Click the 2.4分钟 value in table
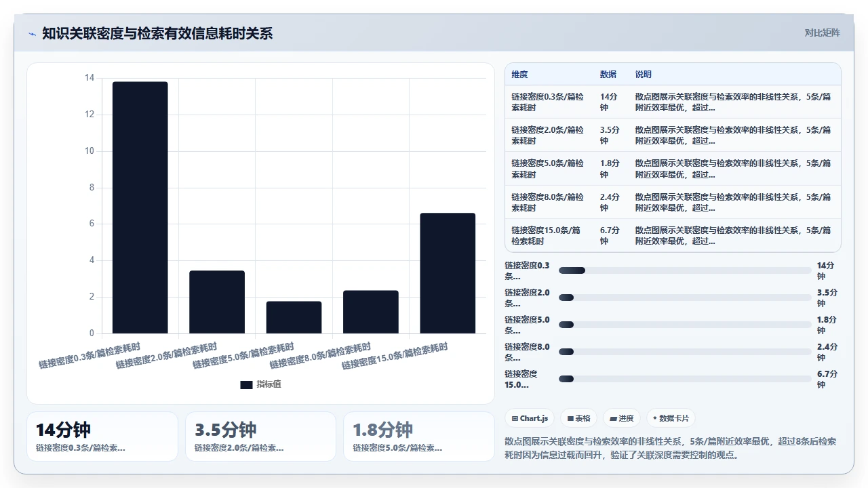This screenshot has height=488, width=868. (610, 202)
